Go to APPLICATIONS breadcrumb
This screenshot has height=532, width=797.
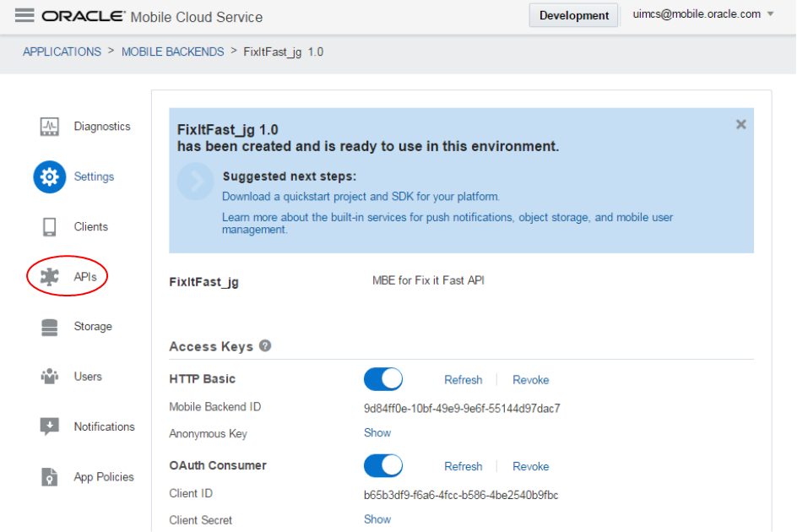(x=62, y=52)
